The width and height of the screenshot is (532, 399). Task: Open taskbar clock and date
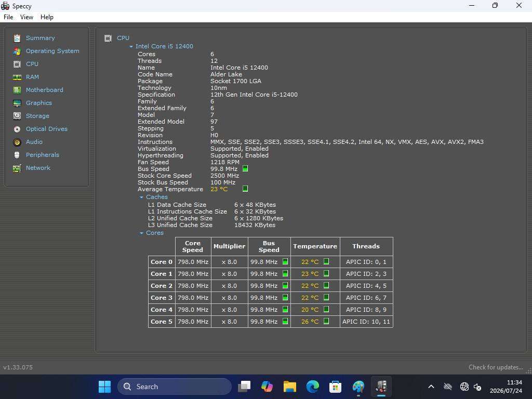tap(506, 387)
